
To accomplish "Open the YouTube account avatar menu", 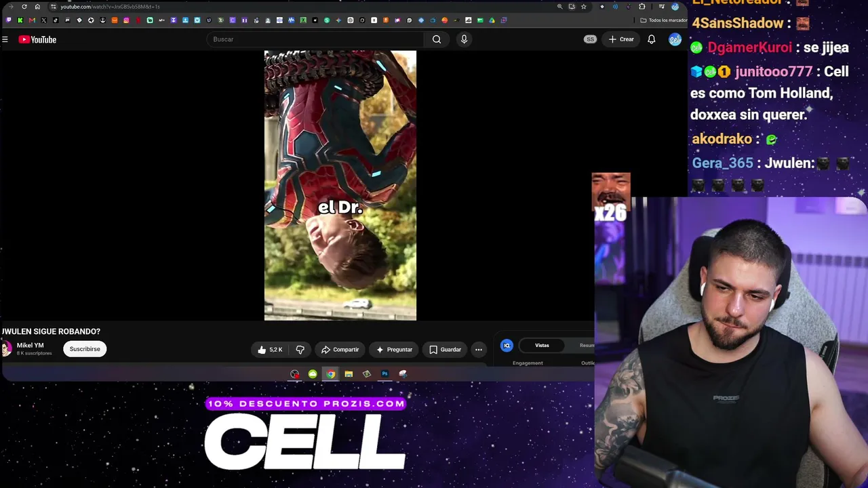I will [675, 39].
